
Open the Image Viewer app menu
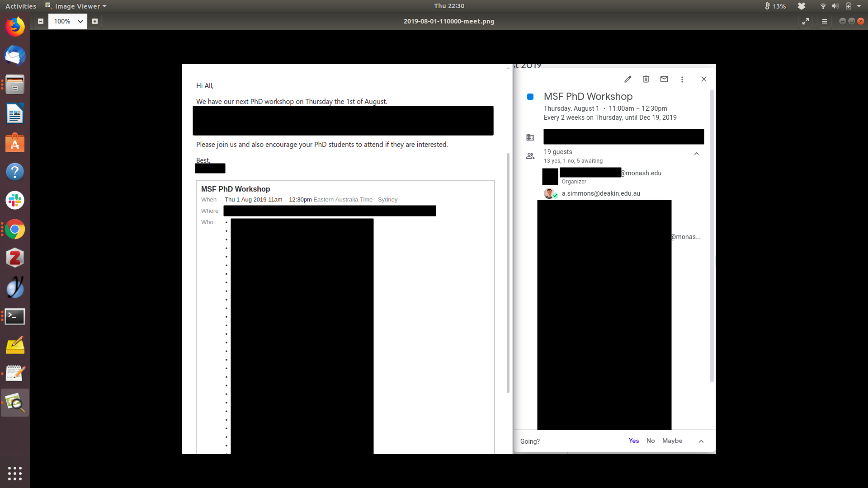click(x=77, y=6)
